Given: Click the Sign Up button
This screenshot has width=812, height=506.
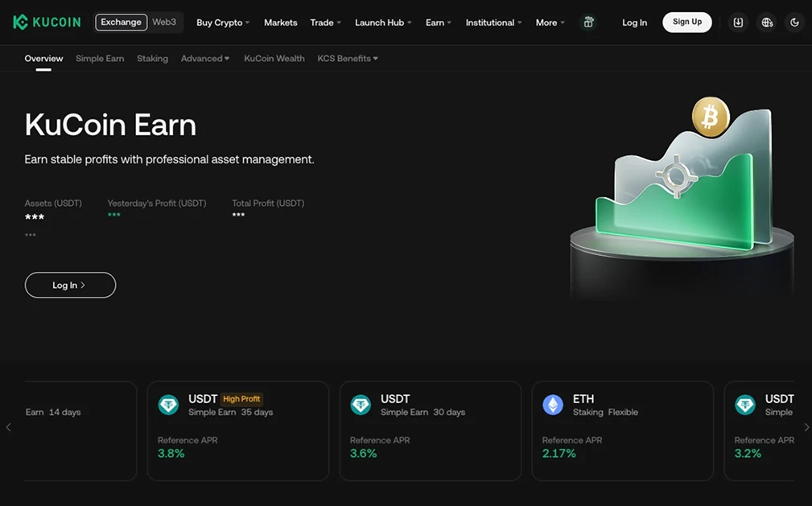Looking at the screenshot, I should (x=686, y=22).
